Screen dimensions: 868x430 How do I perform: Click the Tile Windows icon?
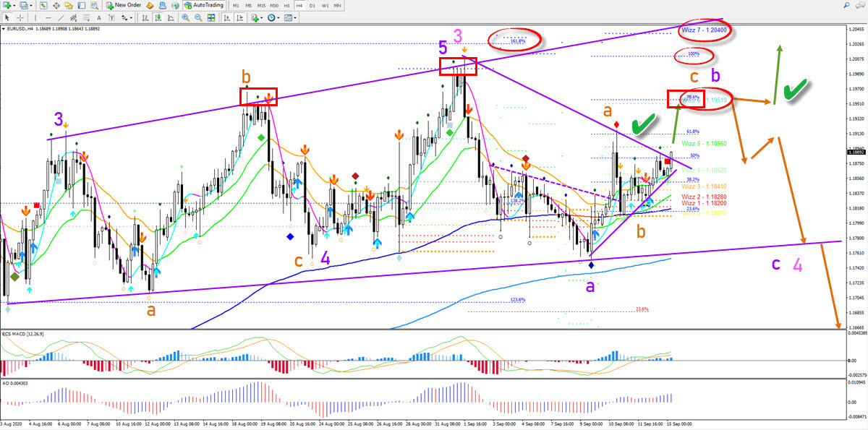tap(211, 17)
